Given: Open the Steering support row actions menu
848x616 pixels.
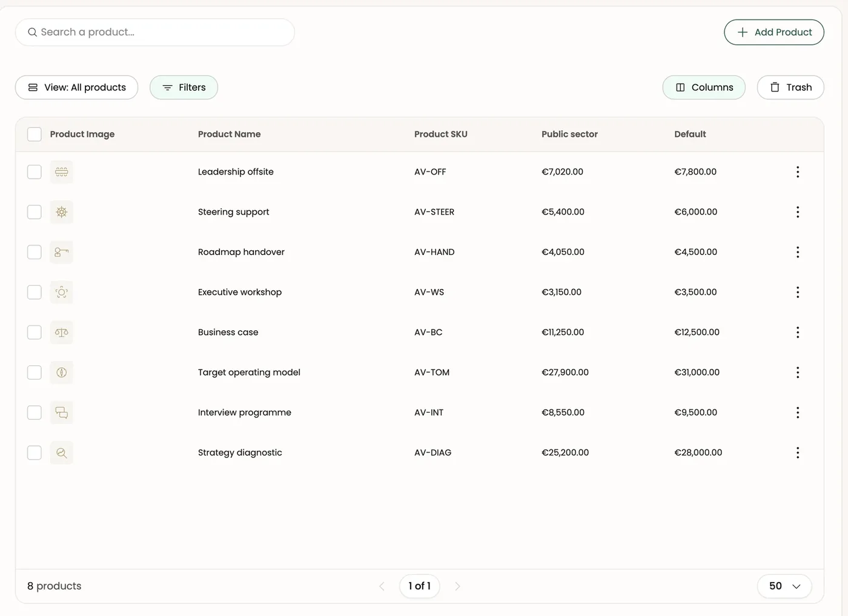Looking at the screenshot, I should coord(797,212).
